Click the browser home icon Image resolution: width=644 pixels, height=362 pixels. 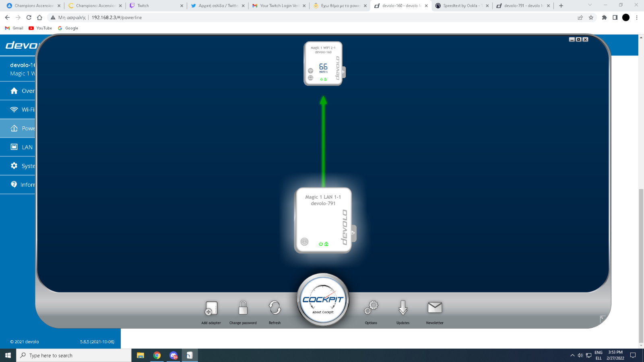coord(39,17)
